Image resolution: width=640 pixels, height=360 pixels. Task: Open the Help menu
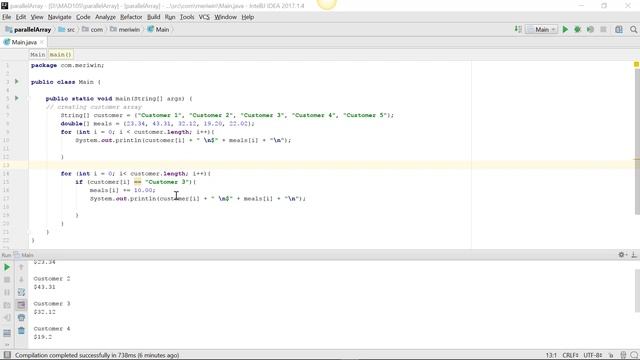(x=248, y=17)
